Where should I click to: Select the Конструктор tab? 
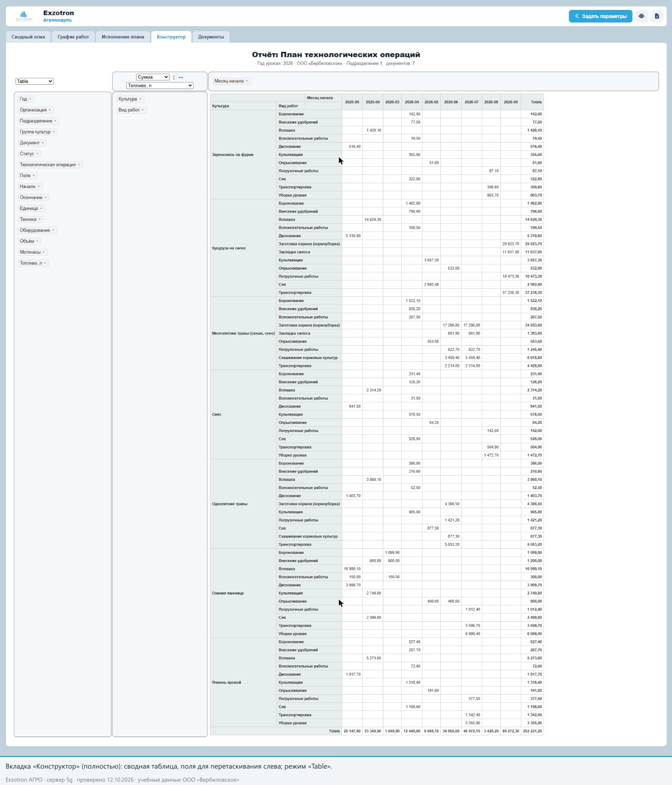tap(171, 37)
